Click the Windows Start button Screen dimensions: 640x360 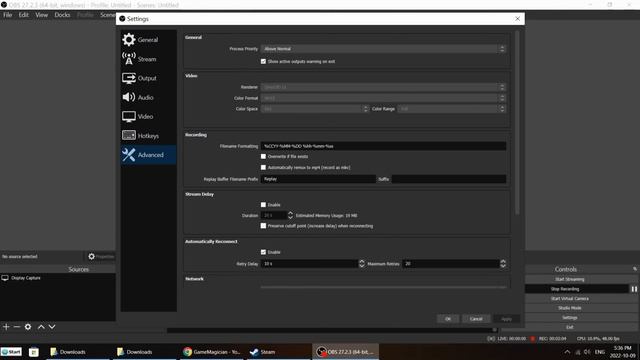pos(11,352)
